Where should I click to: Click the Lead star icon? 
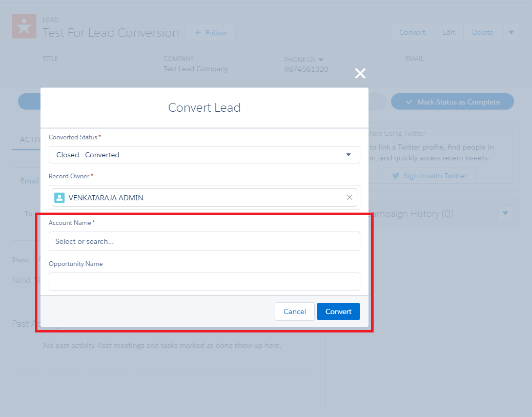pyautogui.click(x=24, y=27)
